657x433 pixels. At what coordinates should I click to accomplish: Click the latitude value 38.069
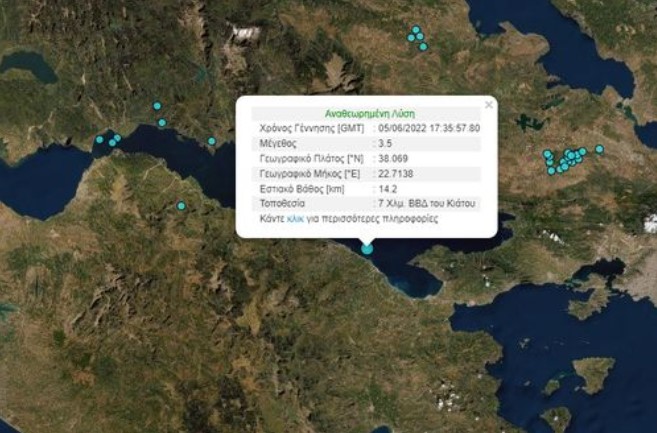click(x=391, y=158)
